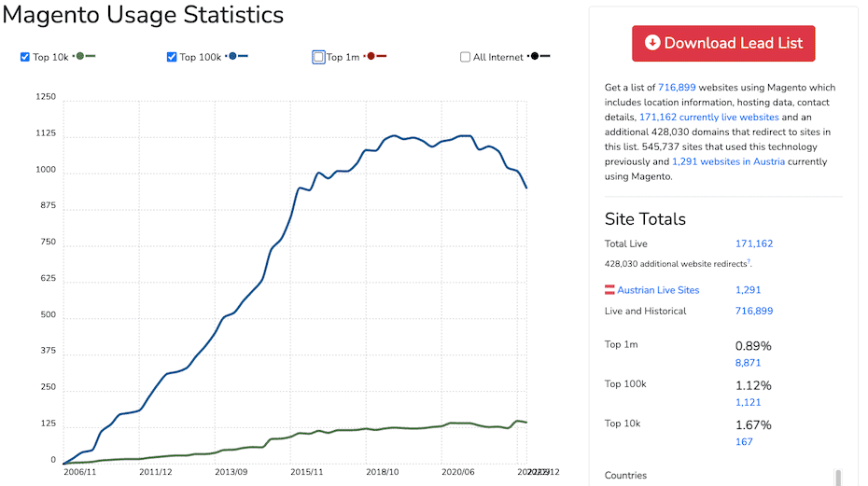868x486 pixels.
Task: Click the 500 y-axis label
Action: [49, 314]
